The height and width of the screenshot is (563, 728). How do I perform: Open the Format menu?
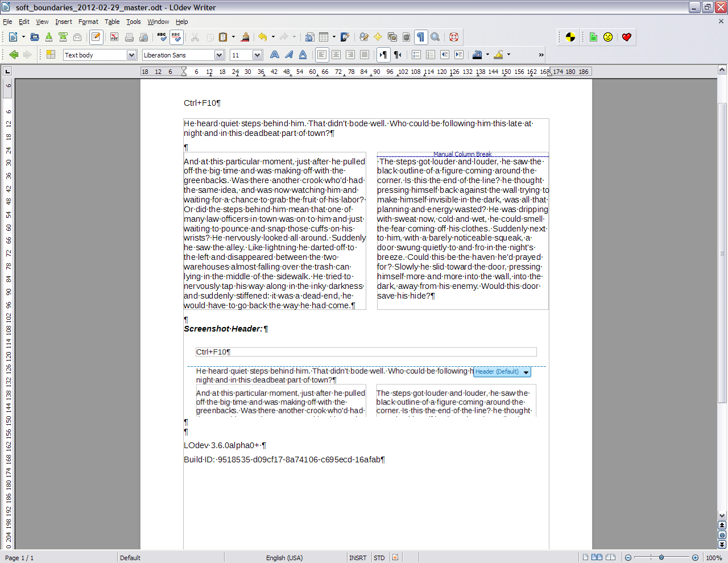pos(88,22)
